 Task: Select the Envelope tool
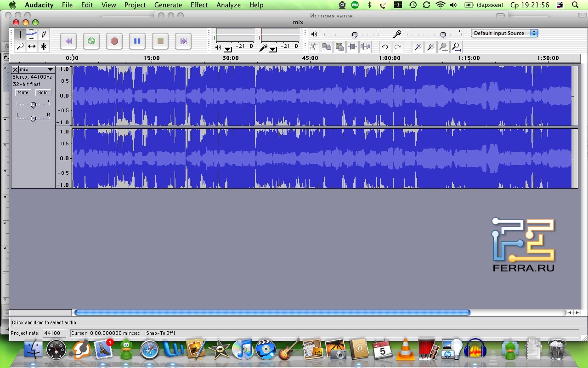(32, 34)
